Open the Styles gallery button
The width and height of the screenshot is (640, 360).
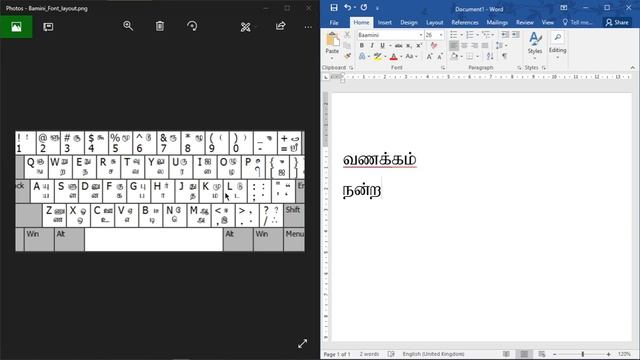pos(535,44)
